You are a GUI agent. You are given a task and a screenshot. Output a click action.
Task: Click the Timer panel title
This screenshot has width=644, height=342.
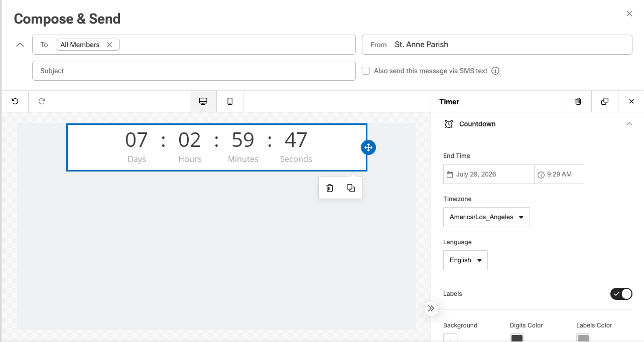tap(449, 101)
